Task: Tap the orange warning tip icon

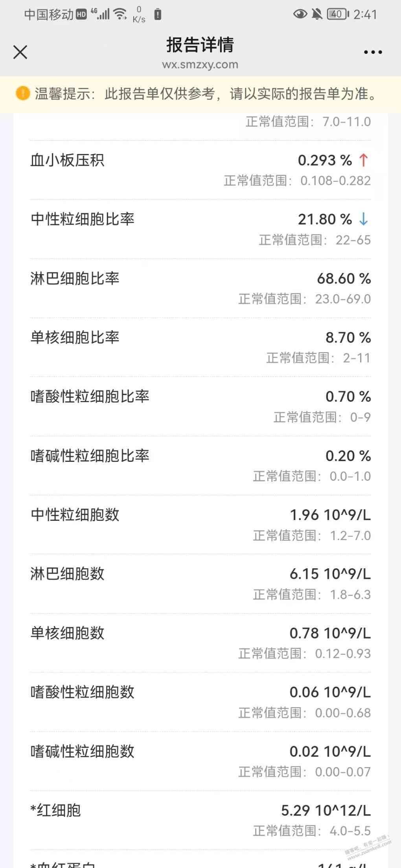Action: tap(22, 93)
